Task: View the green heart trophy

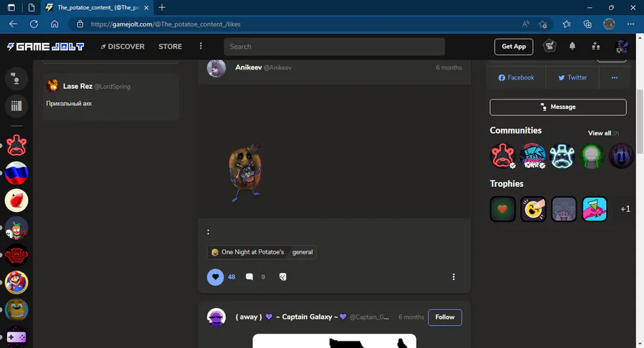Action: 503,209
